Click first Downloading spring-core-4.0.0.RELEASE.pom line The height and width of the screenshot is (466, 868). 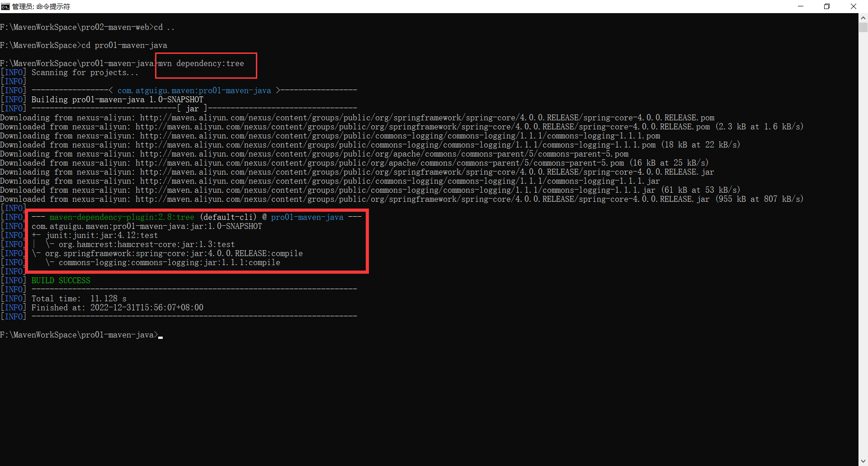pyautogui.click(x=357, y=118)
